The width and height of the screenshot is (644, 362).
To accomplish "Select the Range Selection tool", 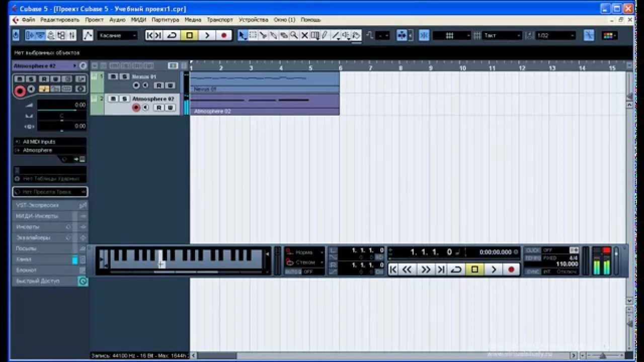I will click(253, 35).
